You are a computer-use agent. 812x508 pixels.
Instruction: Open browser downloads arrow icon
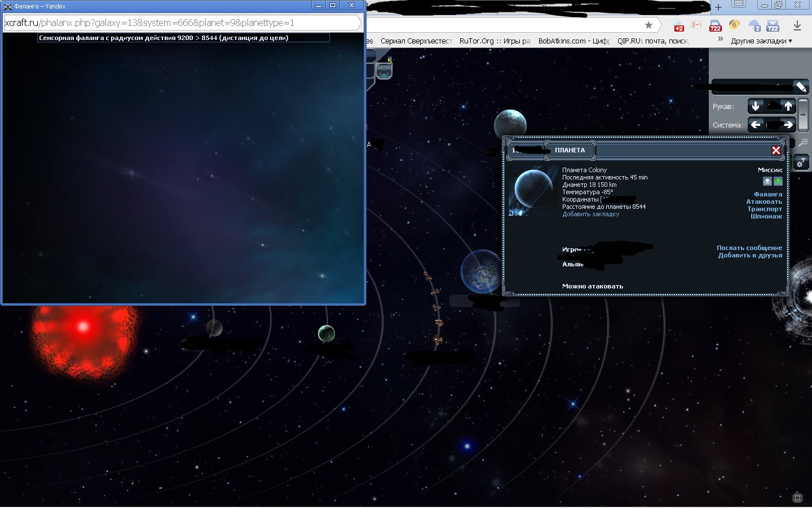(797, 25)
